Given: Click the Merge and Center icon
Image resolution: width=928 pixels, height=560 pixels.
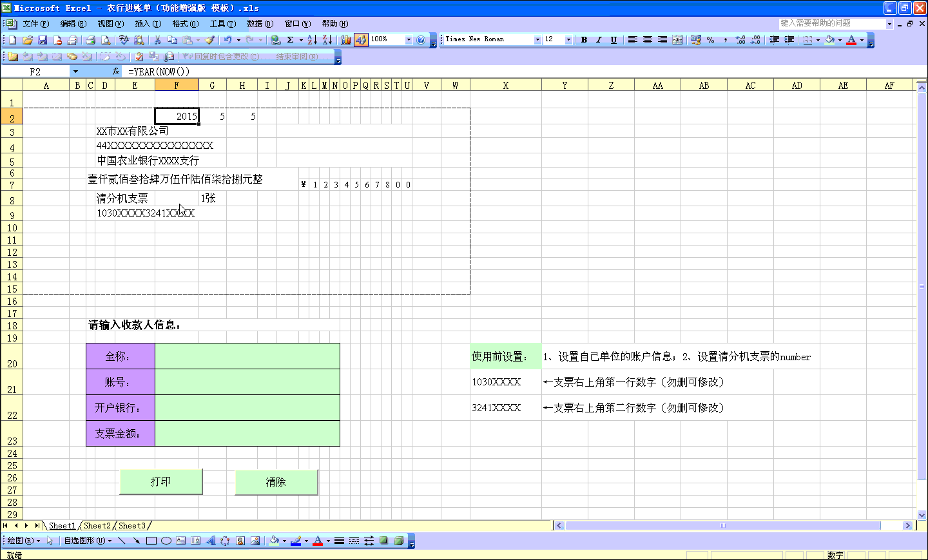Looking at the screenshot, I should coord(677,40).
